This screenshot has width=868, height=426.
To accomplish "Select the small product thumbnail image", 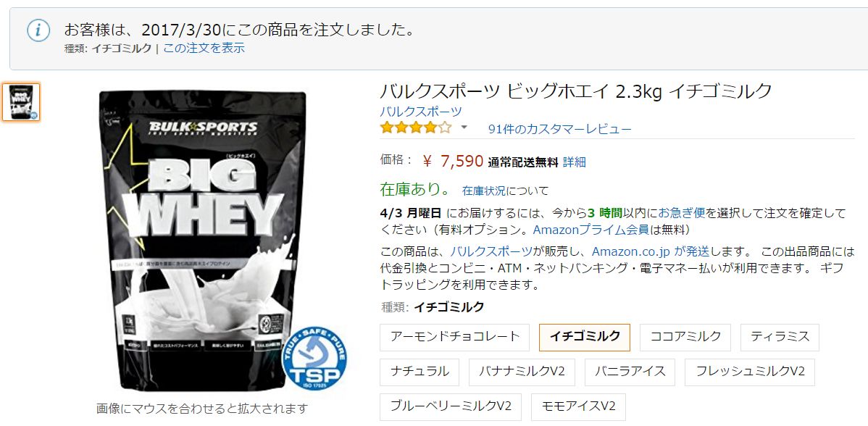I will (21, 102).
